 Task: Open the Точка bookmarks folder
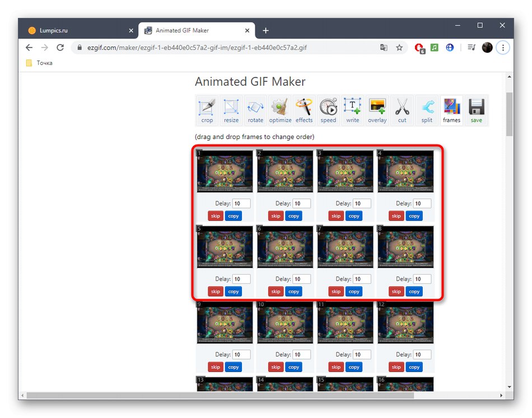[39, 63]
